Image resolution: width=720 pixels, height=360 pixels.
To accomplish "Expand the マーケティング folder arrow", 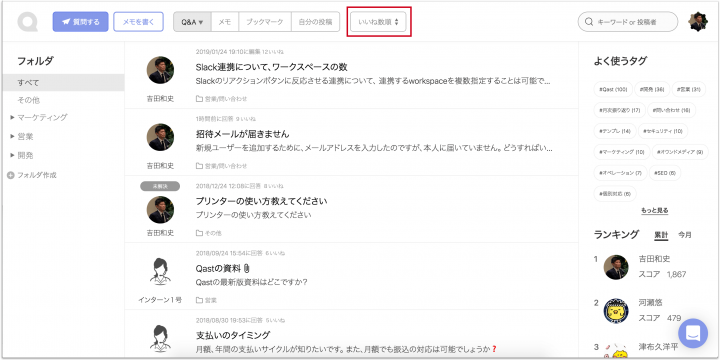I will [x=12, y=118].
